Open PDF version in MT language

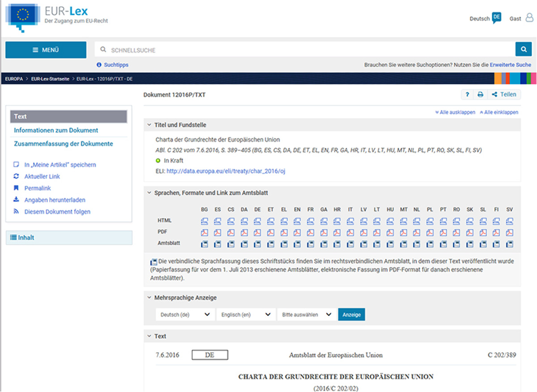point(404,233)
